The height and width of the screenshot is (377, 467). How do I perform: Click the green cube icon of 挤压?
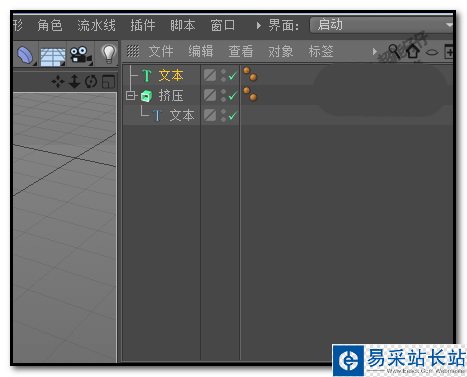(x=146, y=96)
